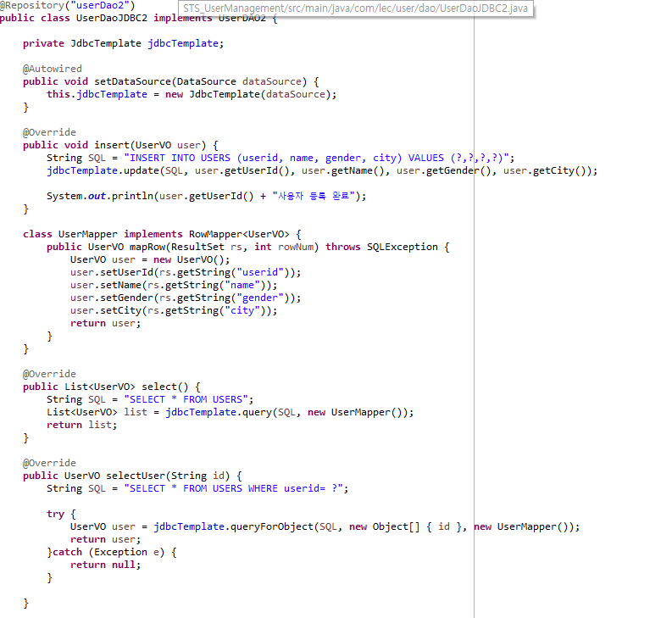Click the insert(UserVO user) method signature

[120, 145]
